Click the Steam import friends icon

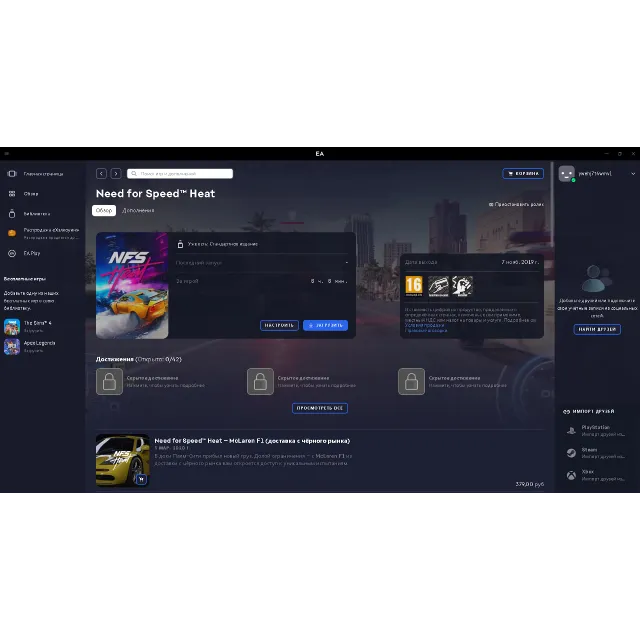[571, 453]
